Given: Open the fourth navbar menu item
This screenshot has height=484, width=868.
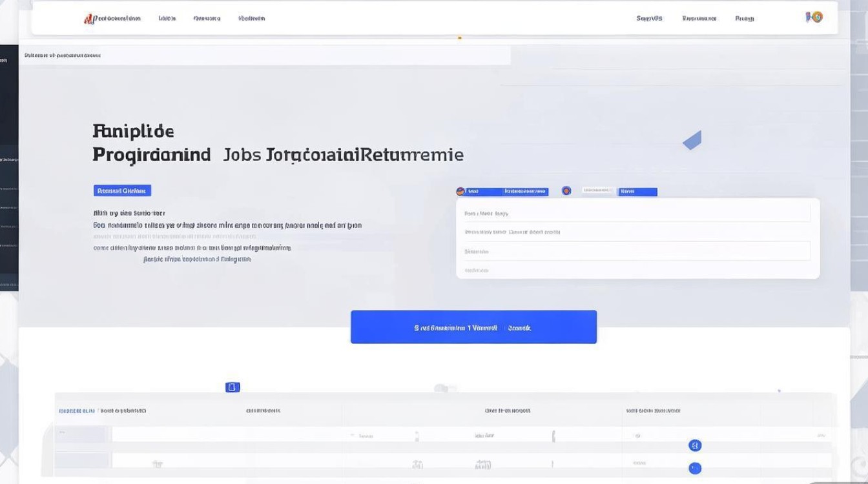Looking at the screenshot, I should (251, 19).
